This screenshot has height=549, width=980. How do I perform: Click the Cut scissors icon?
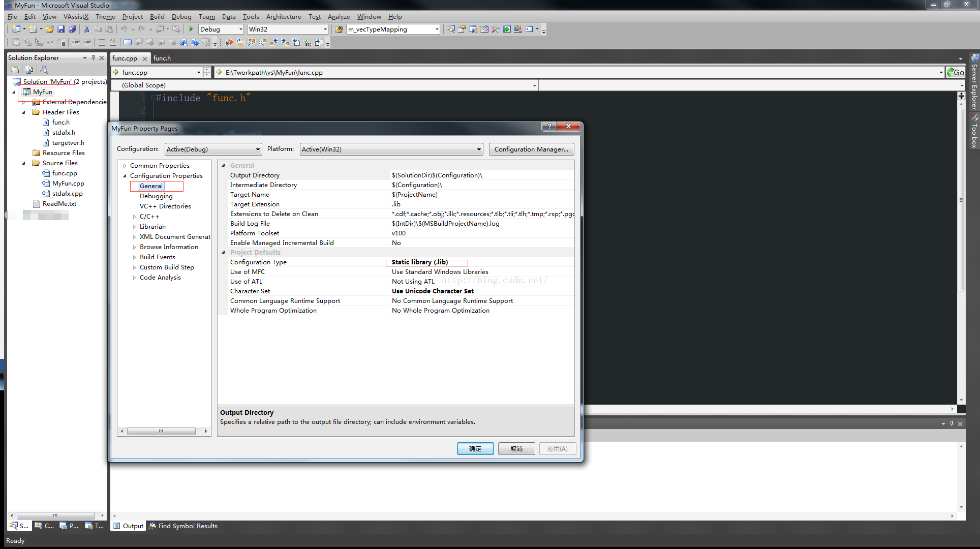click(87, 29)
